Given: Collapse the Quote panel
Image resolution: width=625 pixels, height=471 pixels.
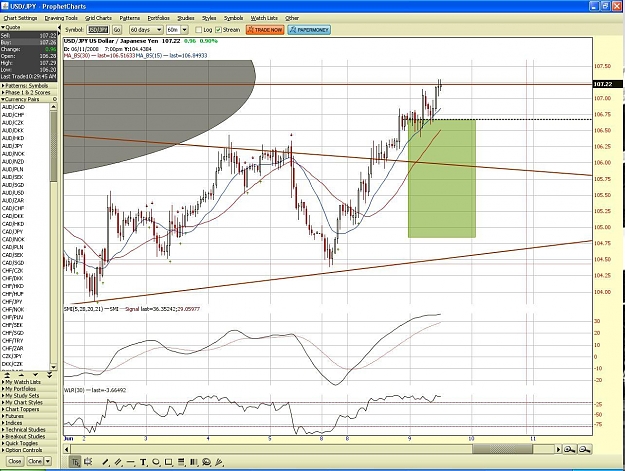Looking at the screenshot, I should point(2,27).
